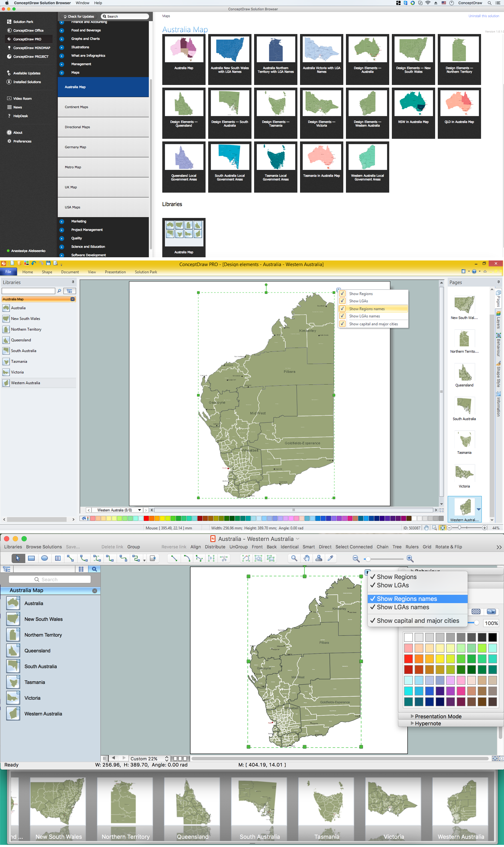The image size is (504, 847).
Task: Expand Marketing category in Solution Browser
Action: 62,221
